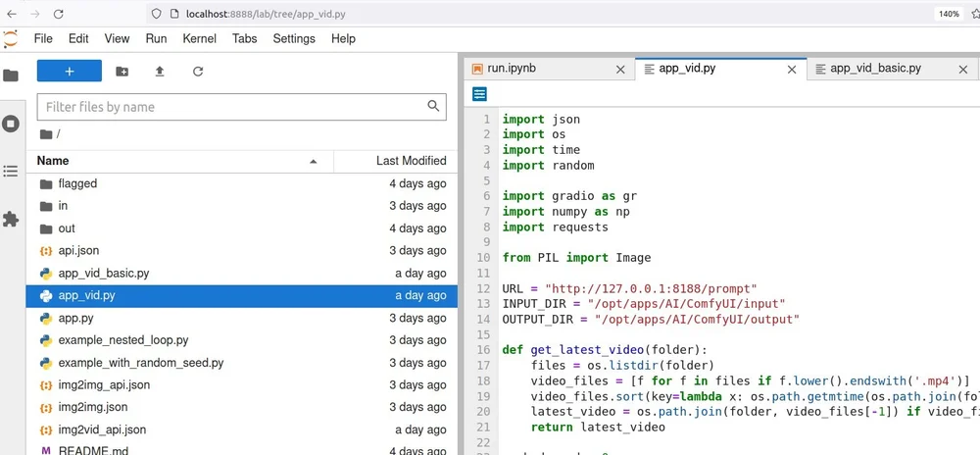Select example_nested_loop.py file
Viewport: 980px width, 455px height.
click(x=242, y=340)
